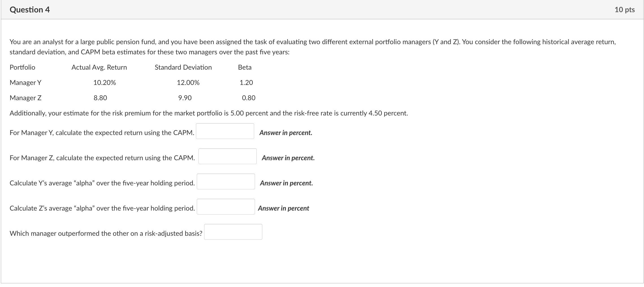Click the Portfolio column header
The image size is (644, 287).
point(22,67)
